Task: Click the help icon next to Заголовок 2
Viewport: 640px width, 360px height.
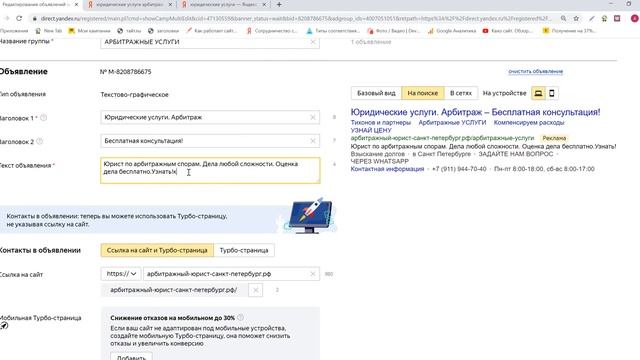Action: click(x=40, y=141)
